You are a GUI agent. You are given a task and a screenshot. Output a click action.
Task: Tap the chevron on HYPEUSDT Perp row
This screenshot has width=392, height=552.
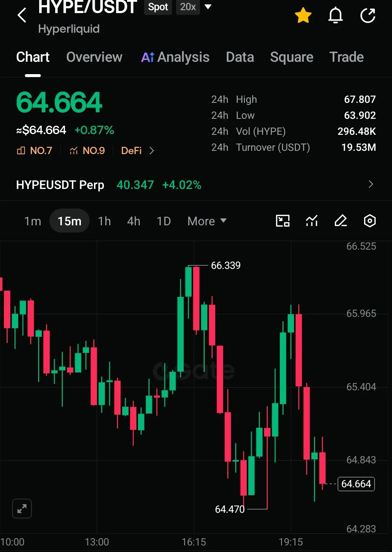click(x=371, y=184)
